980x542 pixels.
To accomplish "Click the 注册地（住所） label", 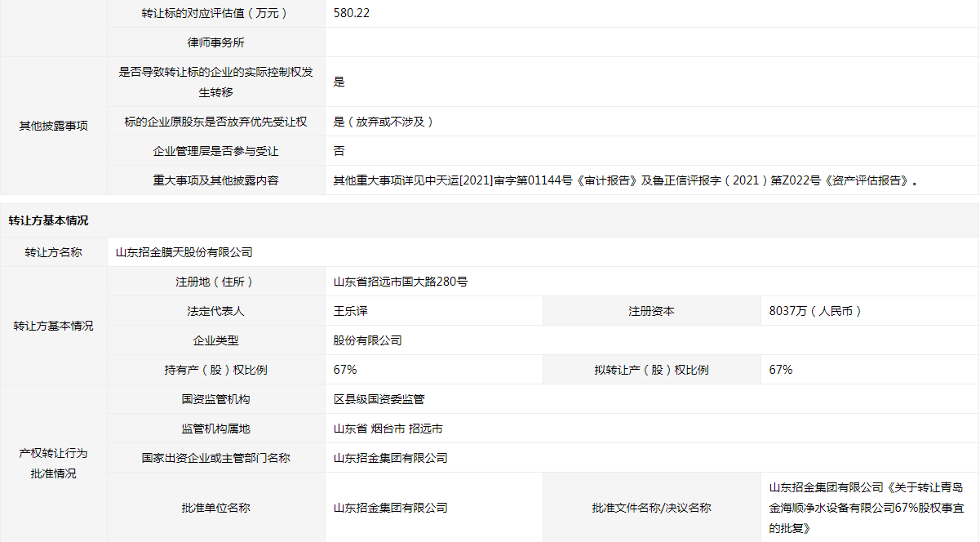I will [x=215, y=282].
